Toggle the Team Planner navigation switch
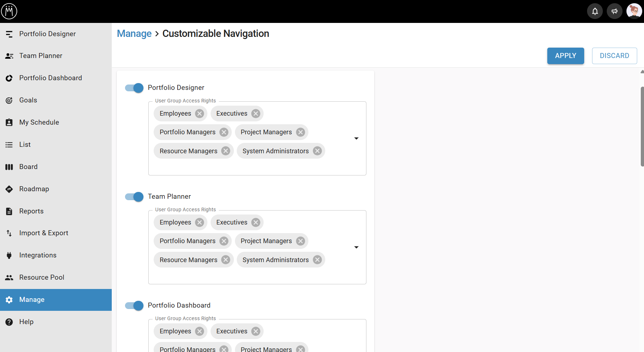 (134, 197)
